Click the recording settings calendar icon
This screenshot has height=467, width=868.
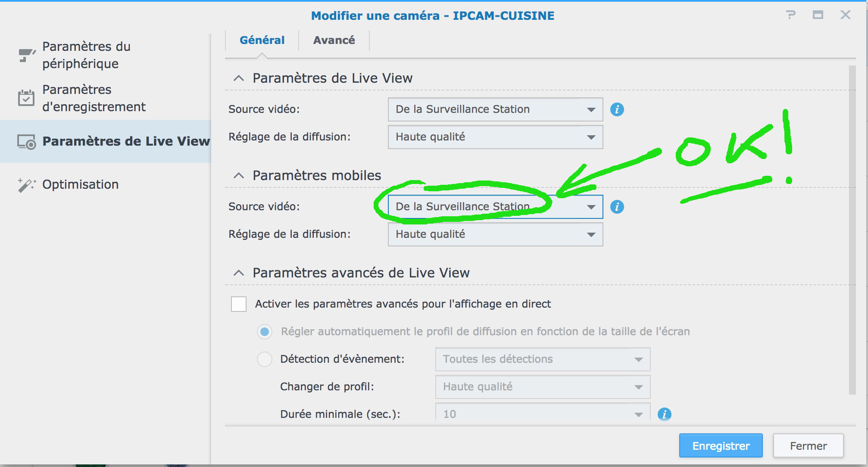[26, 98]
